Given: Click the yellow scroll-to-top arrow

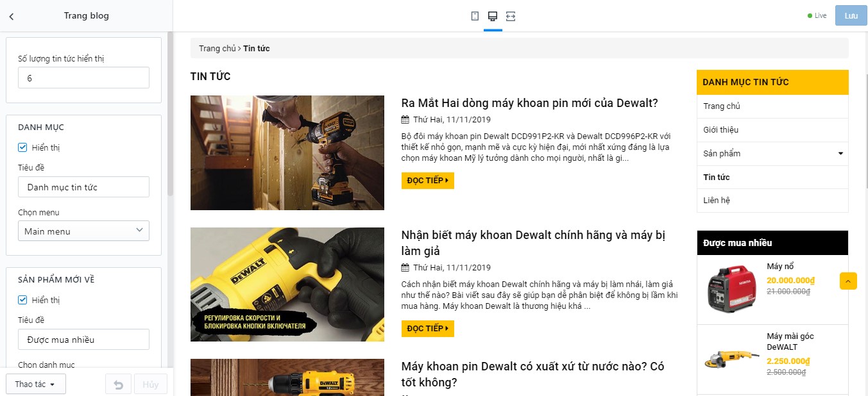Looking at the screenshot, I should tap(848, 281).
